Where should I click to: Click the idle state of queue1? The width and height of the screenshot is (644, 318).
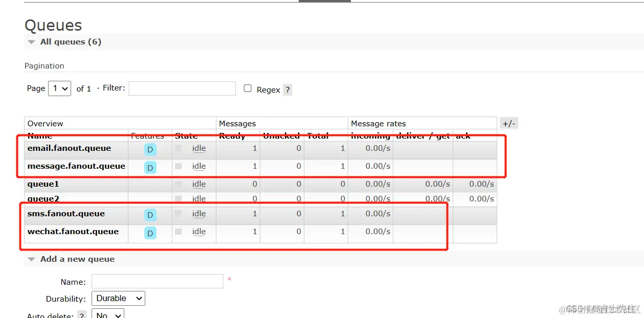point(199,184)
